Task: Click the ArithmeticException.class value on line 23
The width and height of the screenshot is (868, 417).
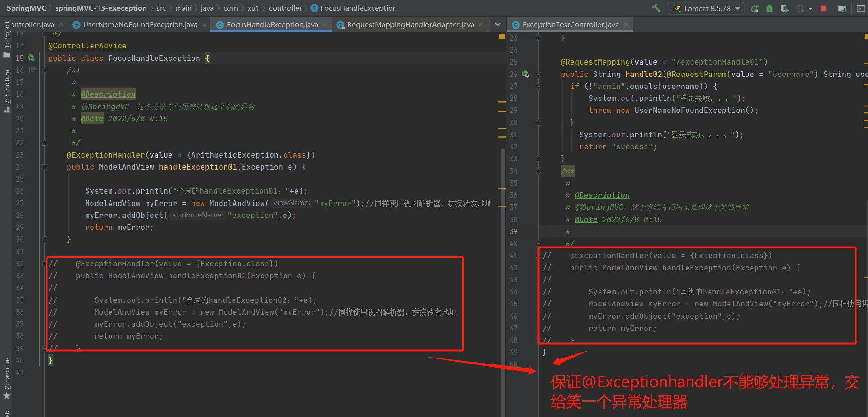Action: (x=249, y=155)
